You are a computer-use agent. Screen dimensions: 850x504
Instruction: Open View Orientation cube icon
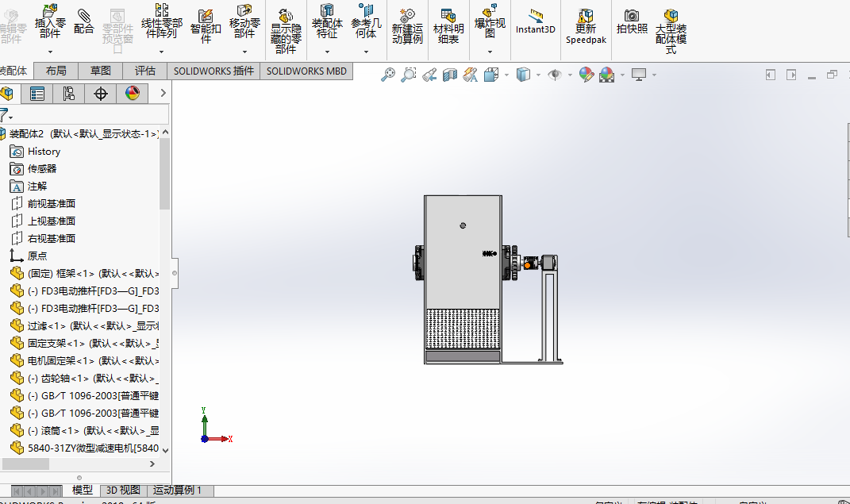tap(491, 75)
